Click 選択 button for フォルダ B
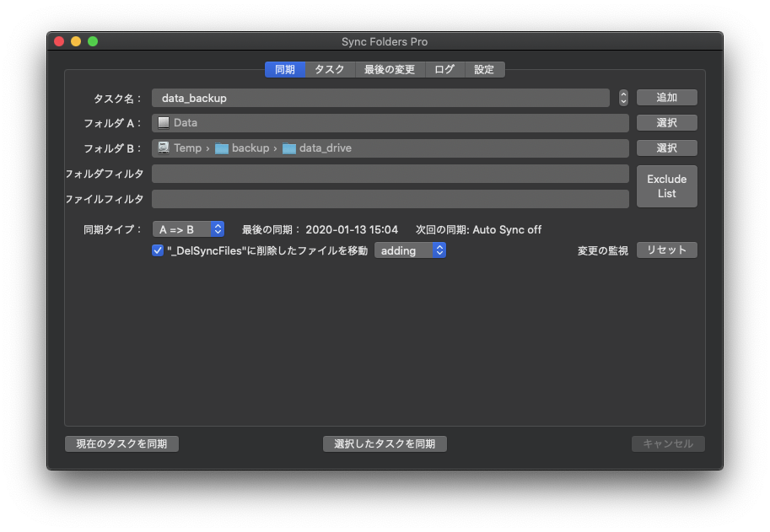Screen dimensions: 770x532 click(x=667, y=148)
